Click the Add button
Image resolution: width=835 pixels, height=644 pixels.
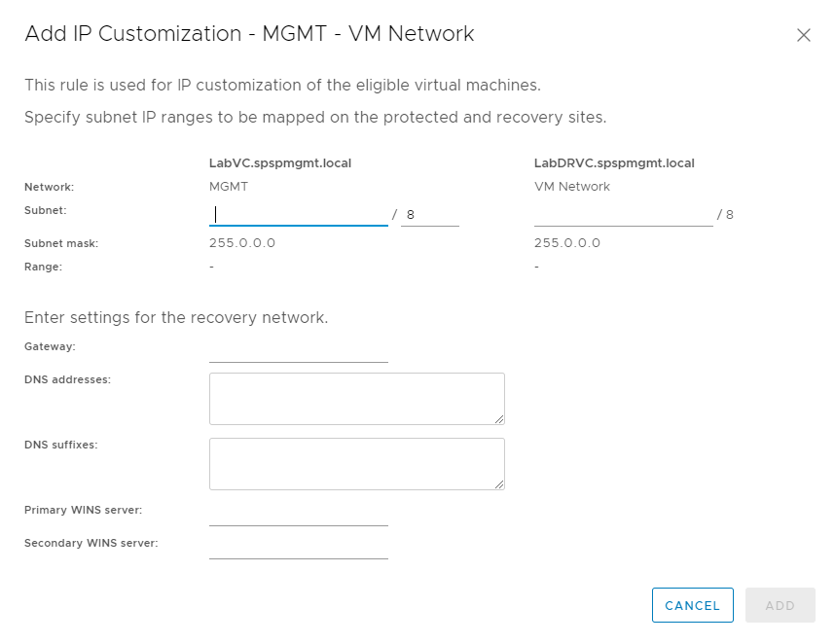[780, 605]
